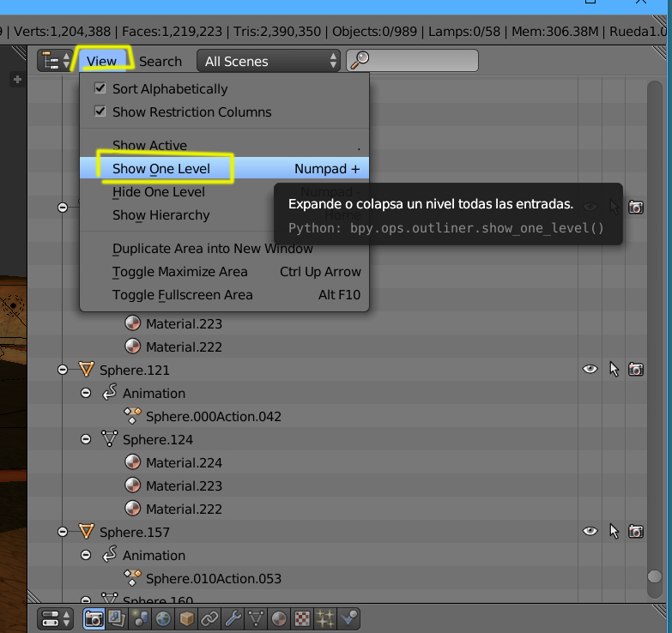Open the Object properties tab
This screenshot has width=672, height=633.
(186, 619)
